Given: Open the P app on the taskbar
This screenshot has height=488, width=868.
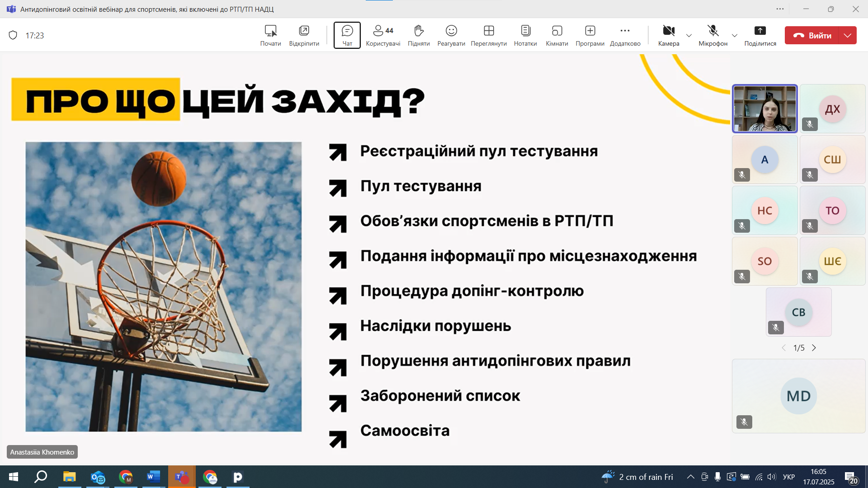Looking at the screenshot, I should pyautogui.click(x=238, y=477).
